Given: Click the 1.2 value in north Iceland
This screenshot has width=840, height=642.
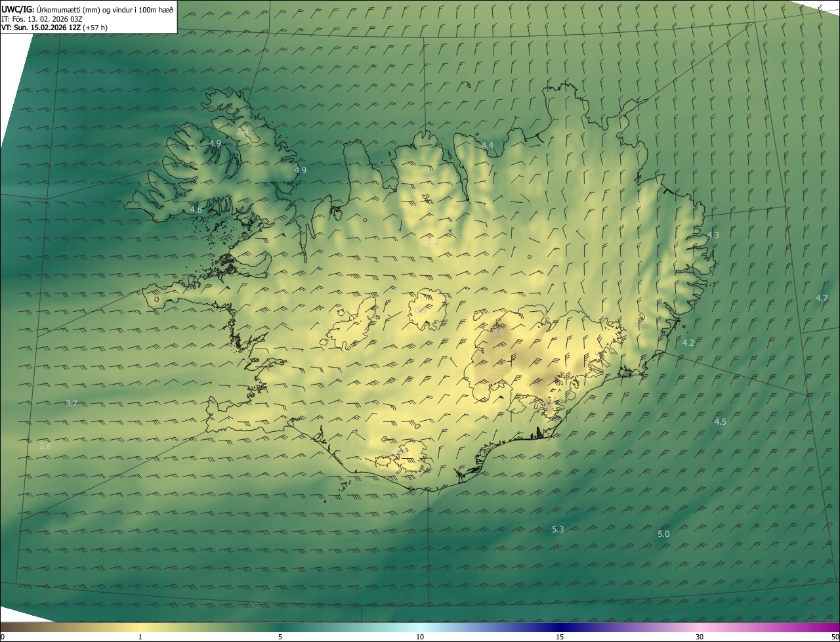Looking at the screenshot, I should coord(432,242).
